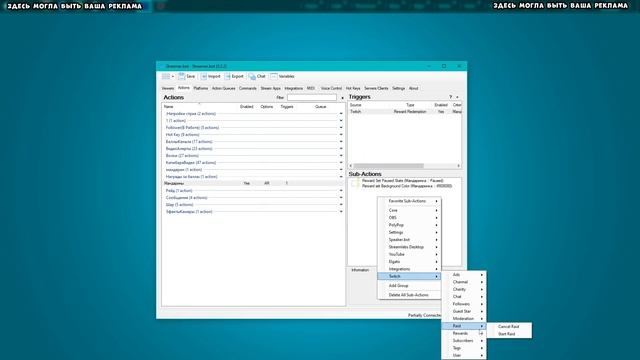The height and width of the screenshot is (360, 640).
Task: Open the Streamlabs Desktop submenu
Action: point(409,247)
